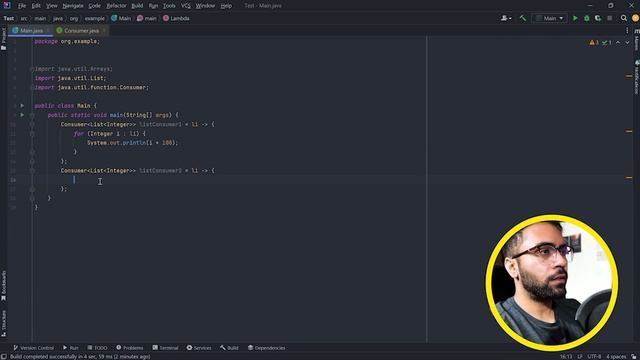Open the Main run configuration dropdown
Screen dimensions: 640x360
tap(550, 18)
